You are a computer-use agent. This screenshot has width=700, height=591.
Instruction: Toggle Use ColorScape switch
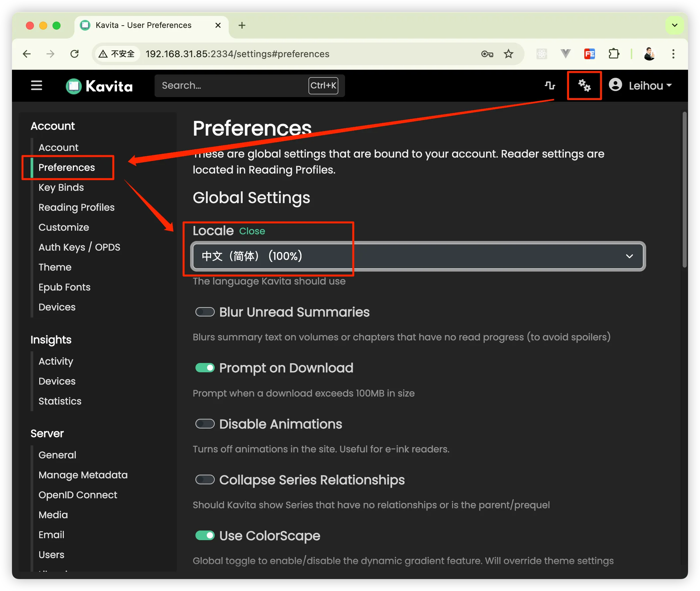205,535
